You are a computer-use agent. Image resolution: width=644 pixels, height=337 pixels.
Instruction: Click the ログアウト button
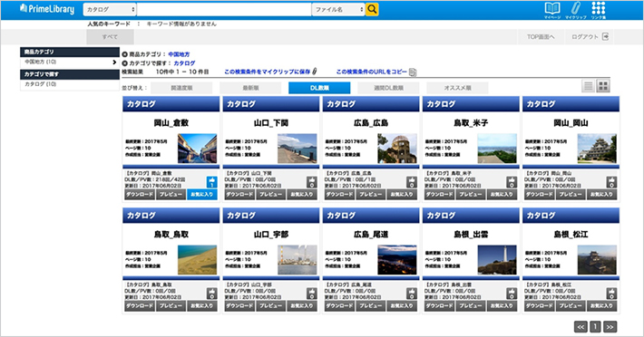pyautogui.click(x=590, y=37)
